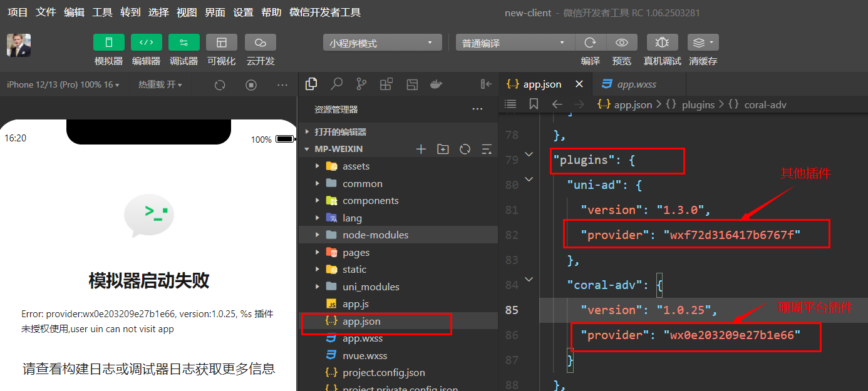This screenshot has width=868, height=391.
Task: Select the Search magnifier icon in sidebar
Action: 337,84
